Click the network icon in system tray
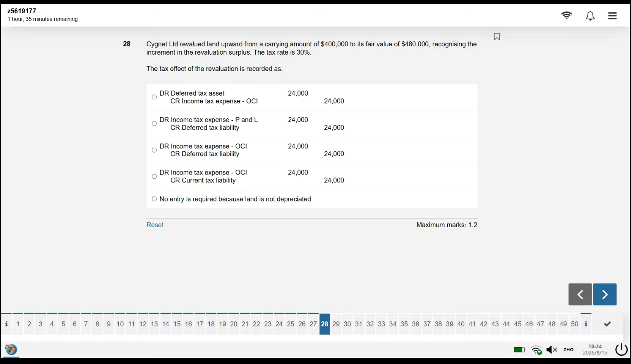Screen dimensions: 631x364 pyautogui.click(x=537, y=350)
